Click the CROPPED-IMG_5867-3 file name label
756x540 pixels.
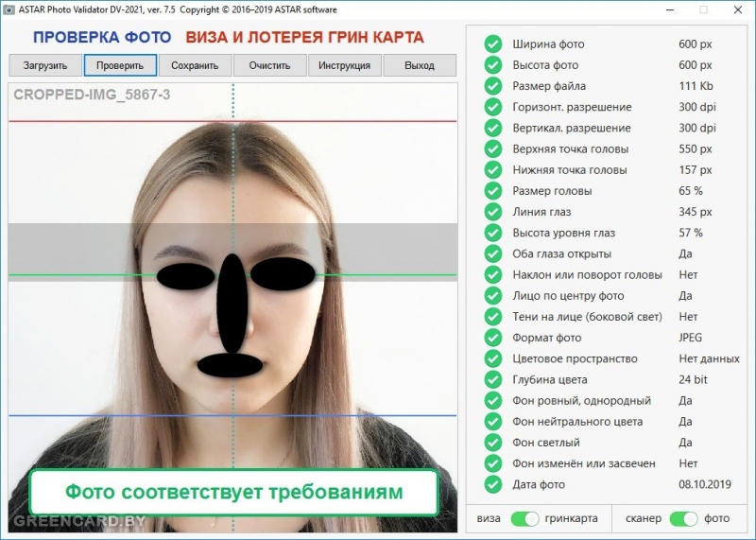pos(92,95)
